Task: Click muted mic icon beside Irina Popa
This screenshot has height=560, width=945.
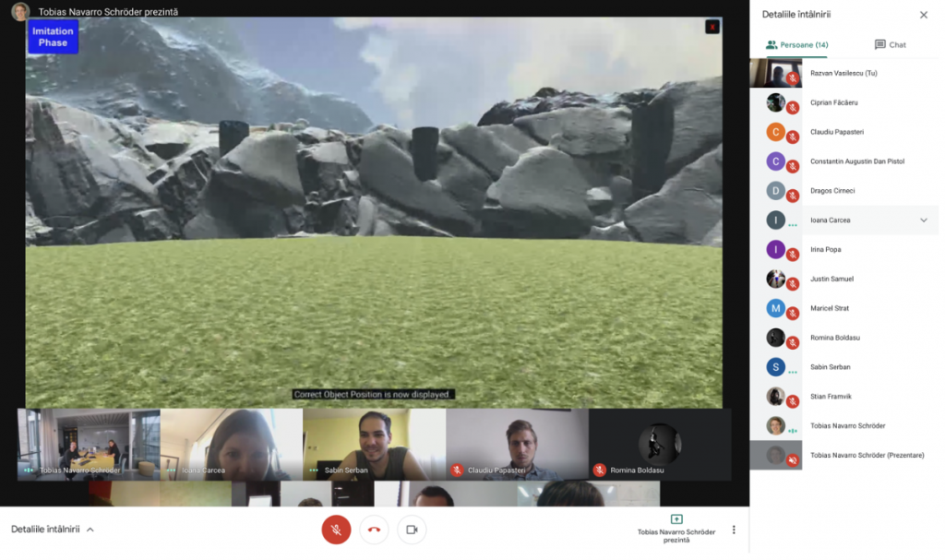Action: (792, 255)
